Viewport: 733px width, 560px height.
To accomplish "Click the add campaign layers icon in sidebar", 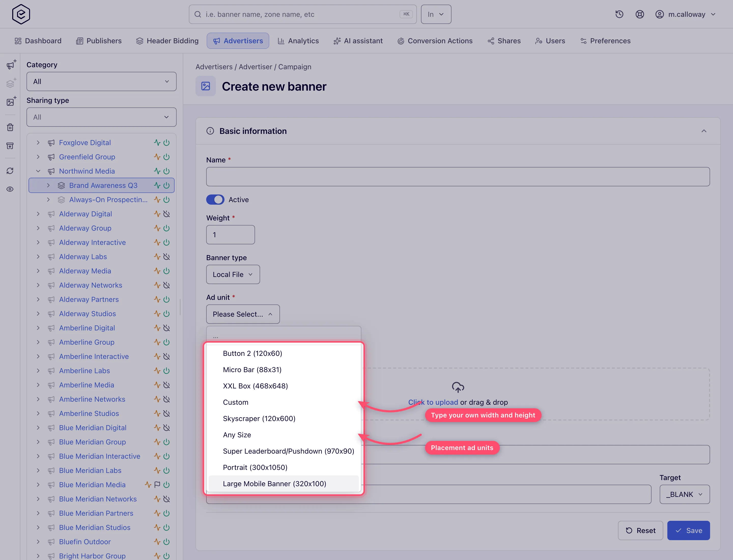I will (x=11, y=83).
